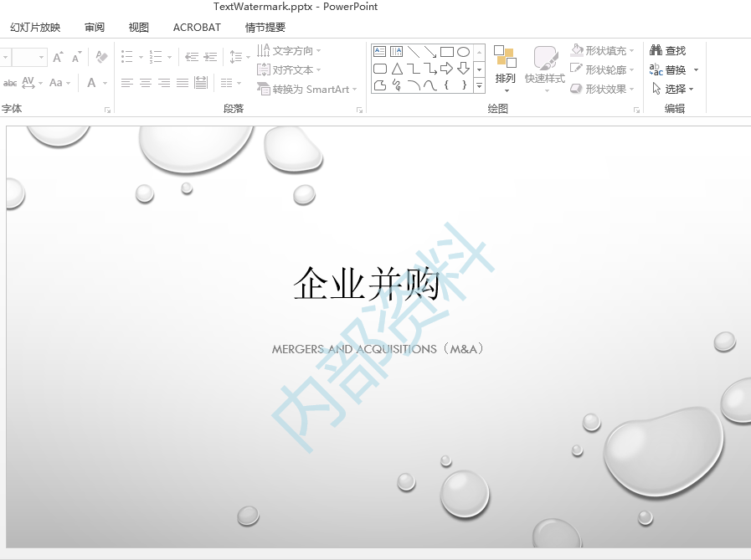
Task: Open the 绘图 group dialog launcher
Action: coord(636,110)
